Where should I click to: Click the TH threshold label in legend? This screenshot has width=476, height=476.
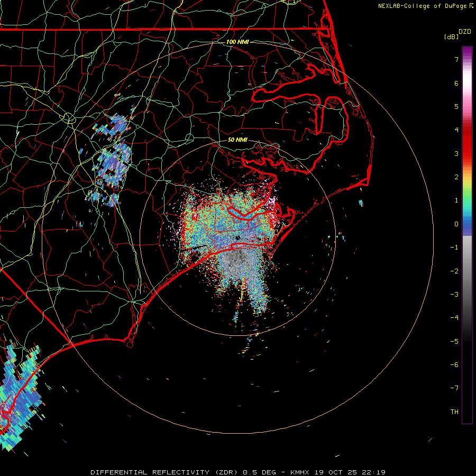454,412
